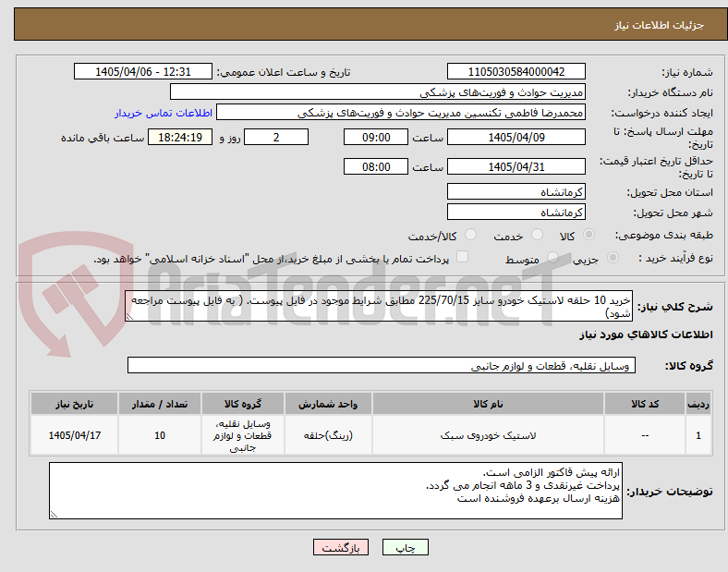The height and width of the screenshot is (572, 728).
Task: Click the بازگشت (back) button
Action: coord(341,547)
